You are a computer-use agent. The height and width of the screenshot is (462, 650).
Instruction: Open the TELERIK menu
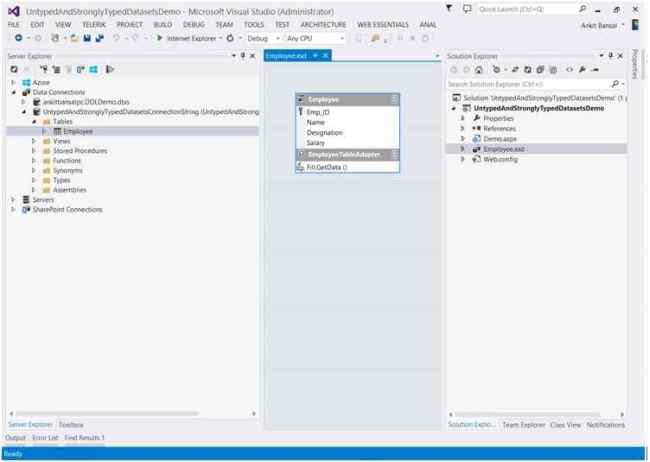point(94,25)
